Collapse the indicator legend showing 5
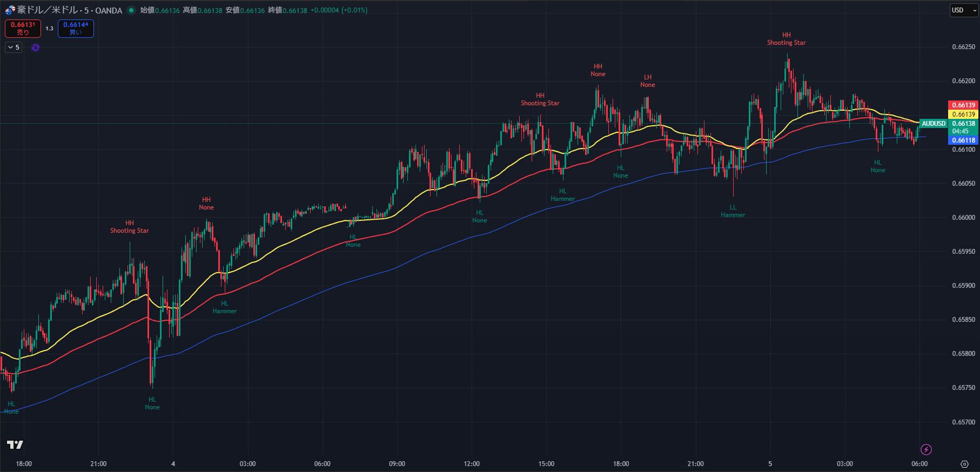 click(14, 48)
